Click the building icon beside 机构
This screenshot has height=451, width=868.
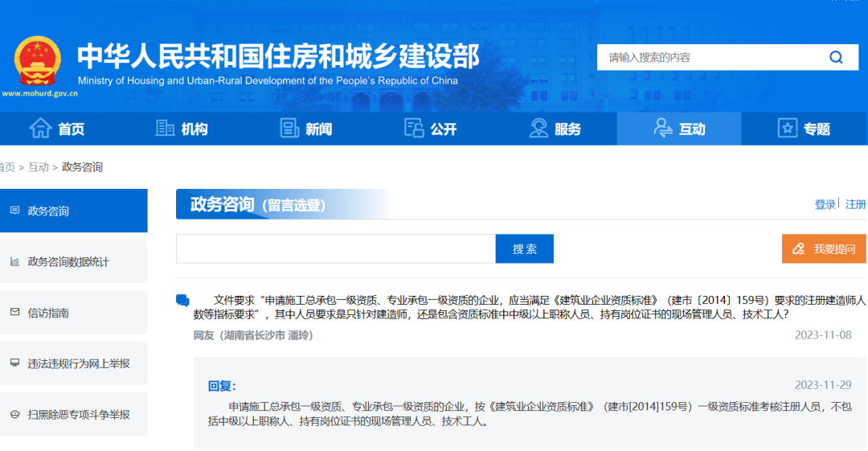(x=165, y=128)
